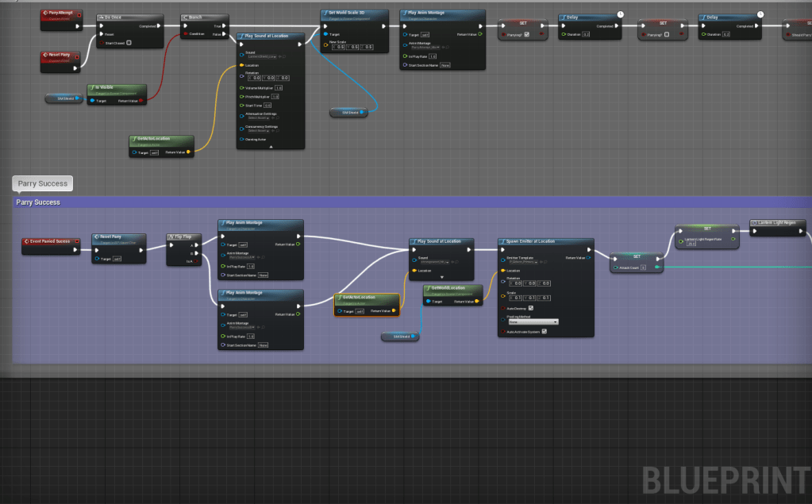Click the clock icon on the first Delay node
This screenshot has width=812, height=504.
(620, 14)
